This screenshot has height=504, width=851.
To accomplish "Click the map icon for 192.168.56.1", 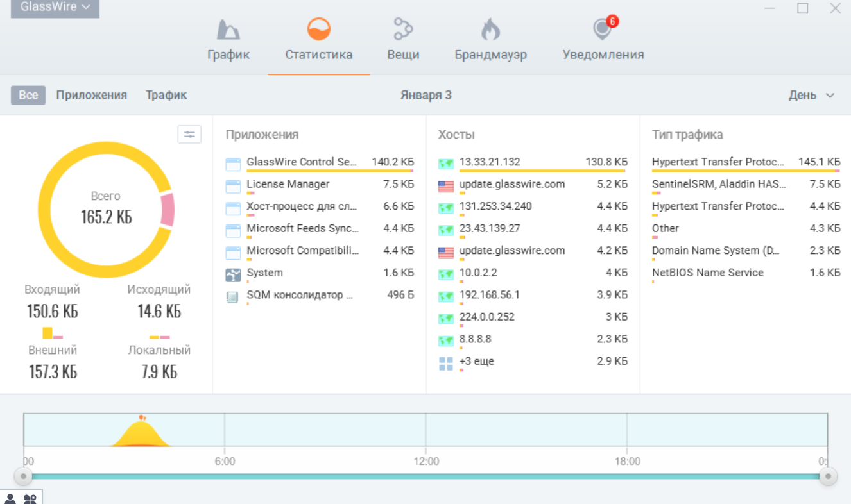I will coord(446,297).
